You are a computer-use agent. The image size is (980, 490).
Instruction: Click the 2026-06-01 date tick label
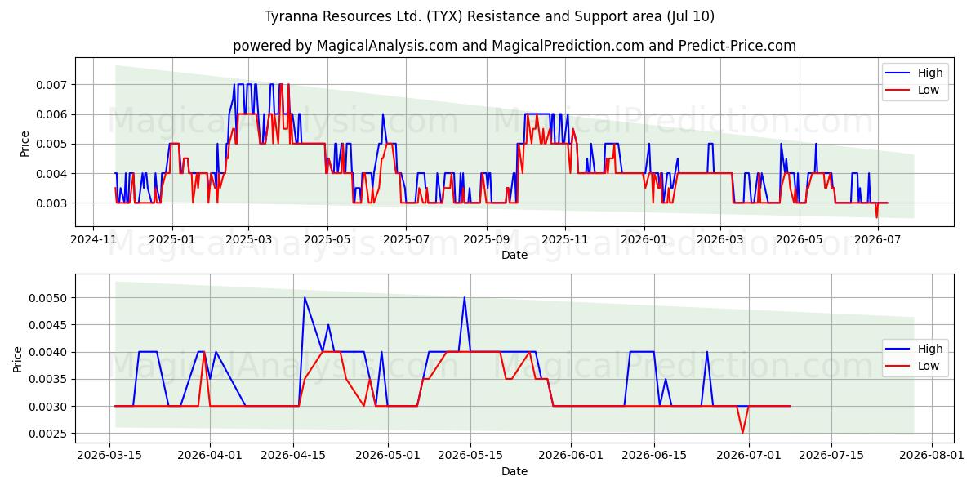(x=570, y=456)
